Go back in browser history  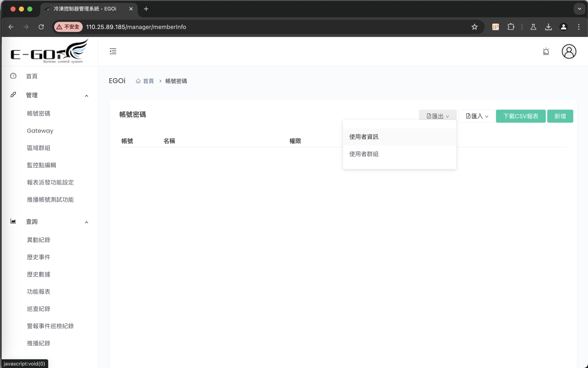pyautogui.click(x=11, y=27)
